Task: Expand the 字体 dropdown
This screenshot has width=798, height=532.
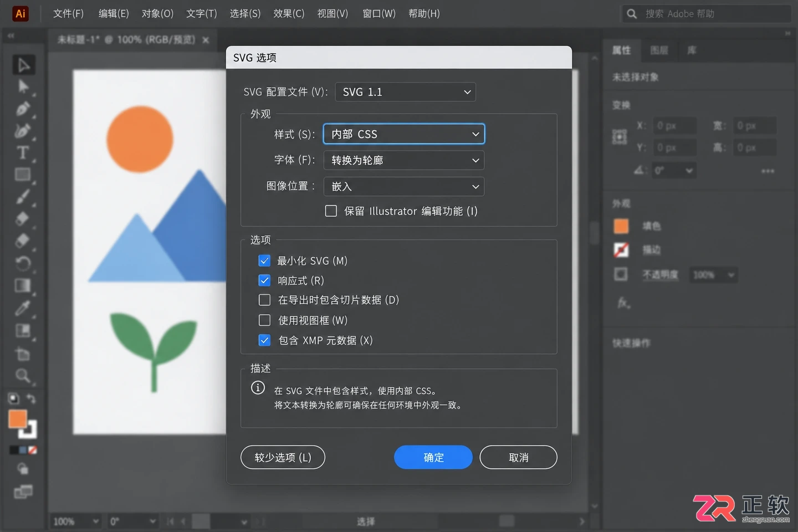Action: [x=404, y=160]
